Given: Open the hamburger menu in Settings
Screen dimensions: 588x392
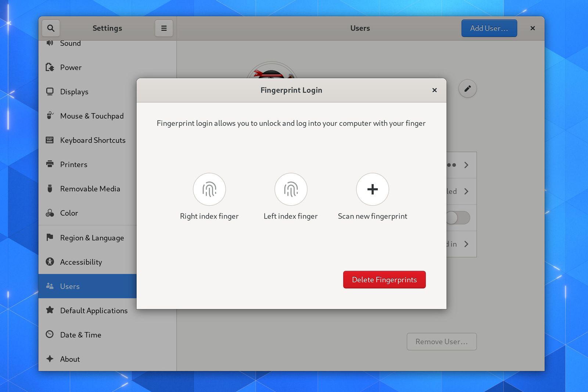Looking at the screenshot, I should [x=164, y=28].
